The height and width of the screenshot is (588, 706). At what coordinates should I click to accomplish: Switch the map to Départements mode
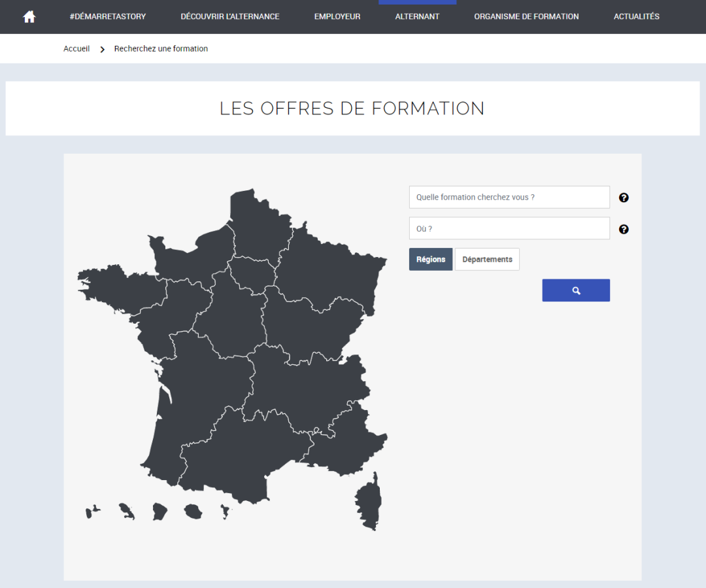487,260
